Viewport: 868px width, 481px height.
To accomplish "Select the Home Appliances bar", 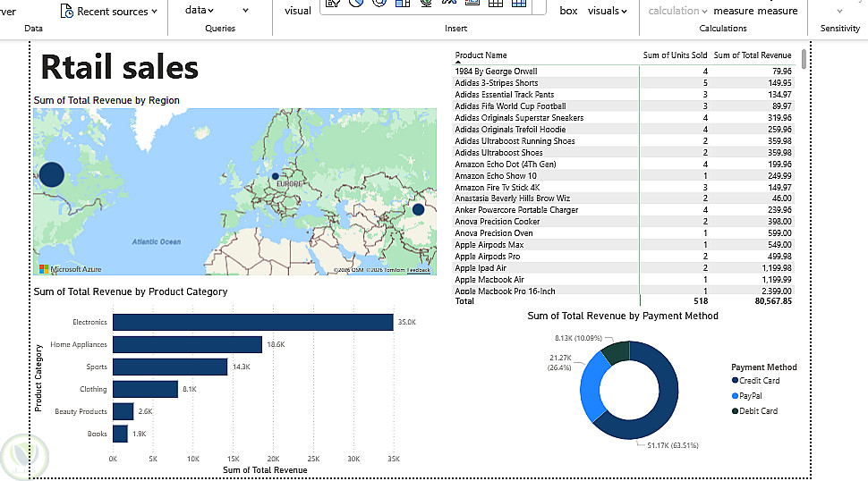I will click(x=187, y=344).
